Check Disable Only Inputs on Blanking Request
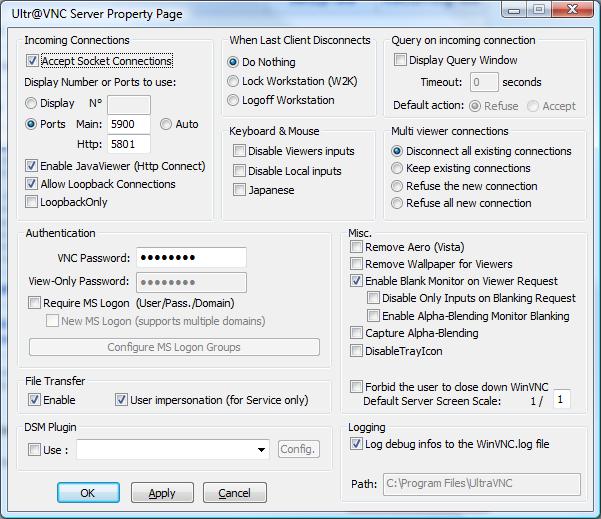The width and height of the screenshot is (601, 519). pos(373,298)
